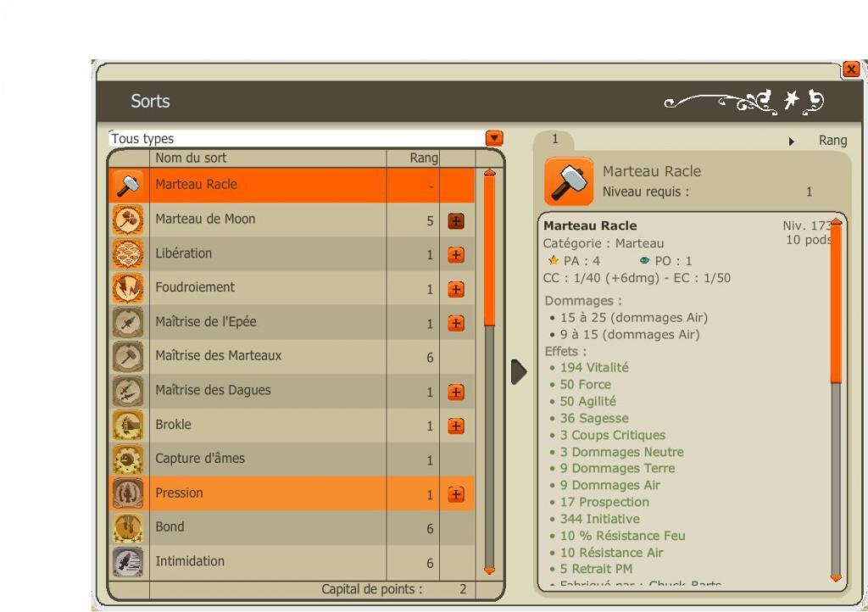Open the Tous types filter dropdown
This screenshot has height=612, width=868.
pyautogui.click(x=494, y=138)
